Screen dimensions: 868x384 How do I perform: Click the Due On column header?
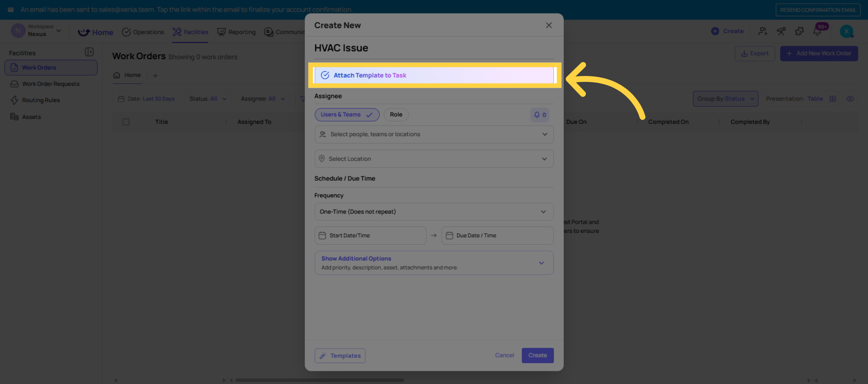pyautogui.click(x=576, y=122)
